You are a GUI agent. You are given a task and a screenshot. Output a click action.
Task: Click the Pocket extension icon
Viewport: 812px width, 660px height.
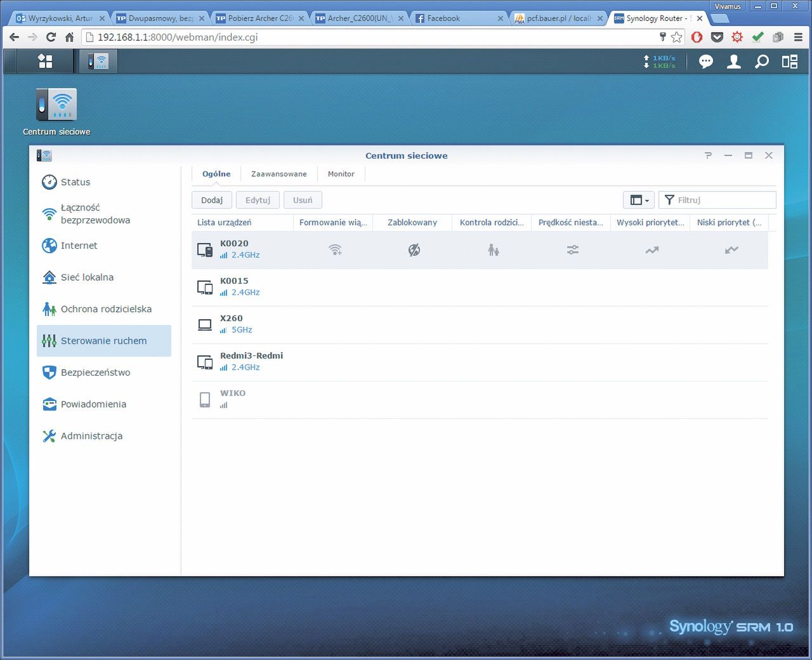(x=717, y=37)
